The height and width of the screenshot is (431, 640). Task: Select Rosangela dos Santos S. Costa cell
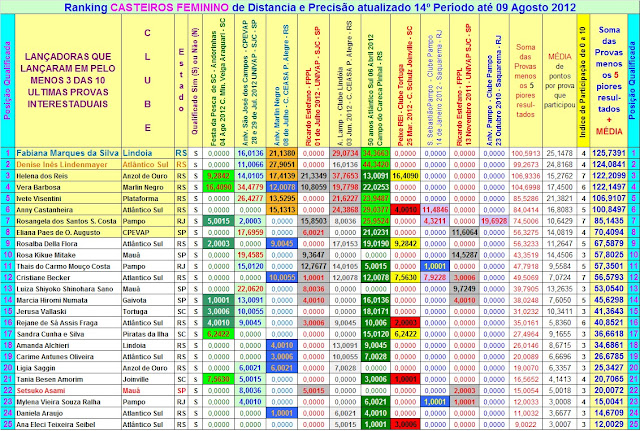pos(68,221)
